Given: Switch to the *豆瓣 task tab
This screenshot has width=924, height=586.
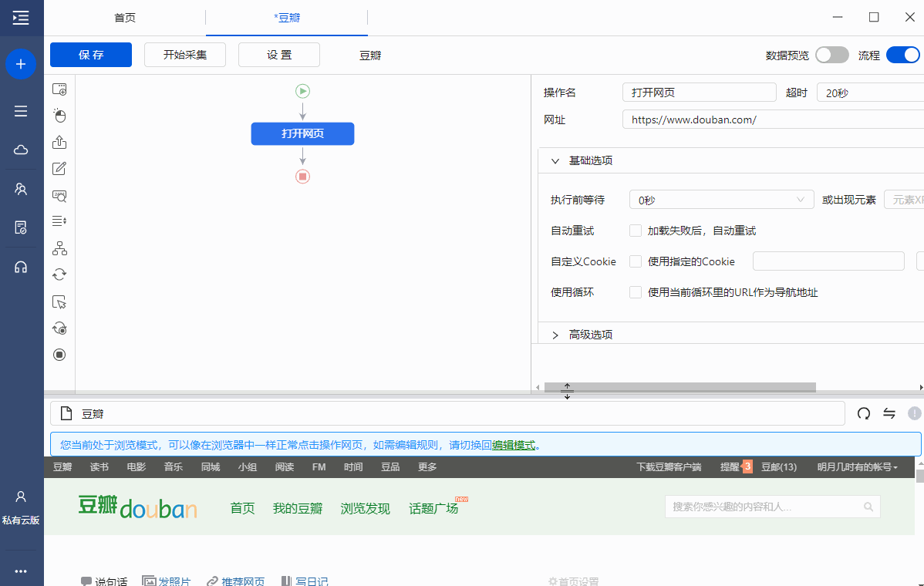Looking at the screenshot, I should (287, 18).
